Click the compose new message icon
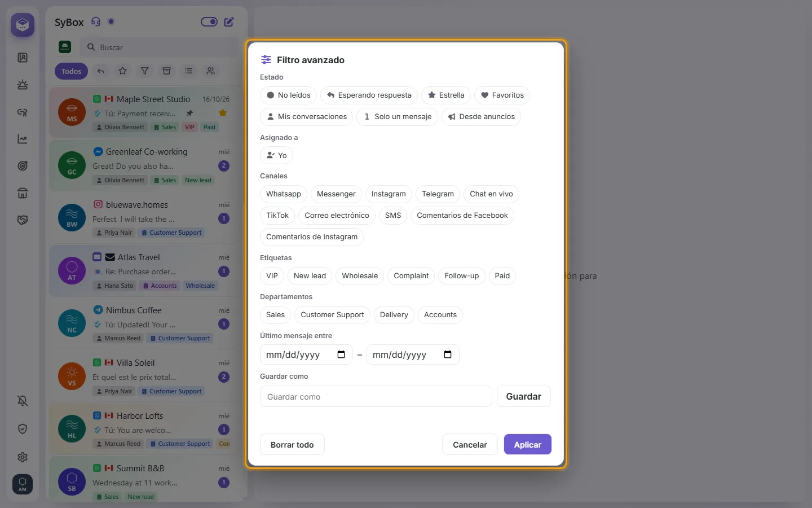 [x=229, y=22]
